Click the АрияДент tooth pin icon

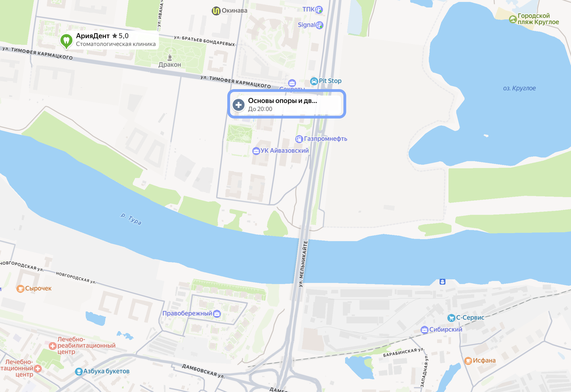[66, 41]
